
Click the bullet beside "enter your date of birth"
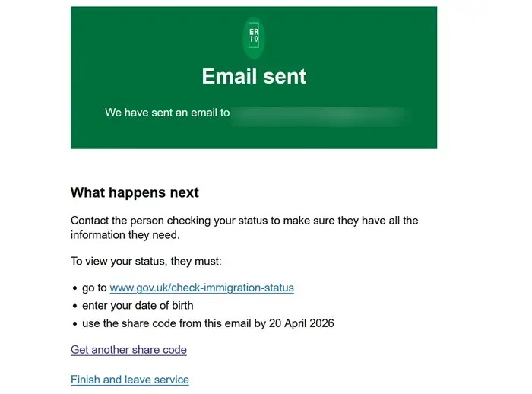(x=74, y=306)
